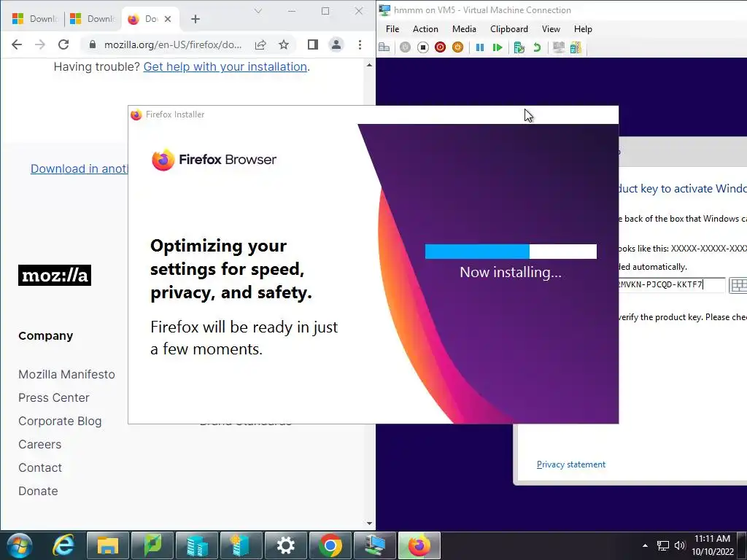The height and width of the screenshot is (560, 747).
Task: Show hidden tray icons arrow
Action: [x=645, y=545]
